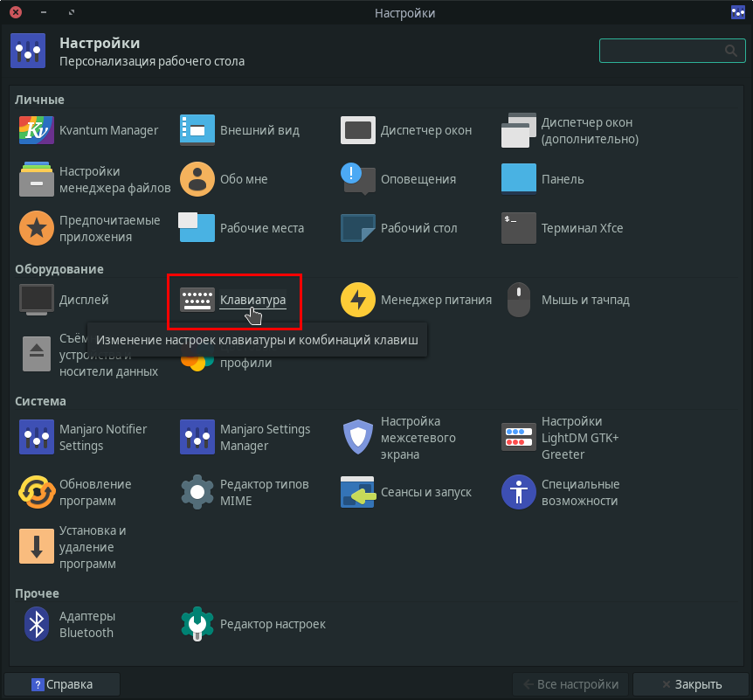
Task: Open Оповещения notifications icon
Action: point(358,179)
